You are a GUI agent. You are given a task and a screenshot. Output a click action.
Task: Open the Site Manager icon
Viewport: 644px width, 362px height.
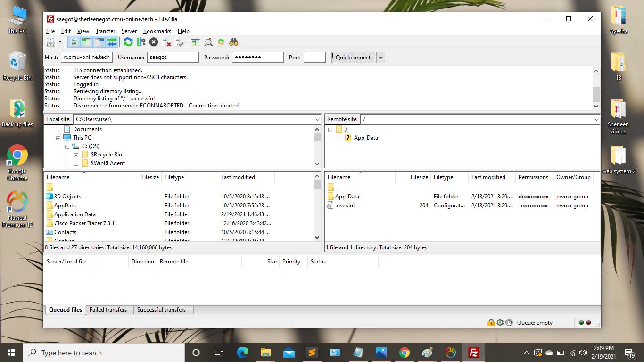coord(50,42)
